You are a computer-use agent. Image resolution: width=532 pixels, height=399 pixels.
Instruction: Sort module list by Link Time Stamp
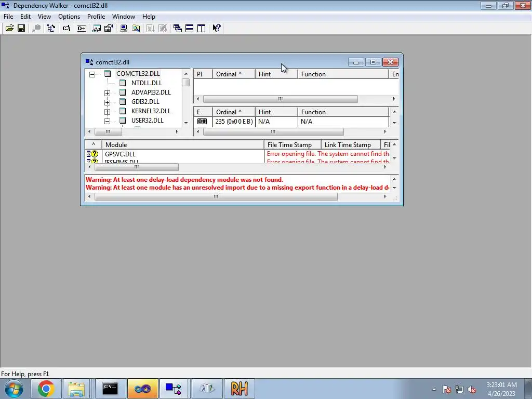[351, 145]
